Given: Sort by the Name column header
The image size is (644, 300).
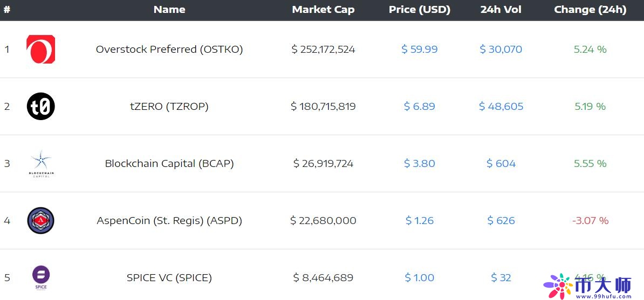Looking at the screenshot, I should point(169,10).
